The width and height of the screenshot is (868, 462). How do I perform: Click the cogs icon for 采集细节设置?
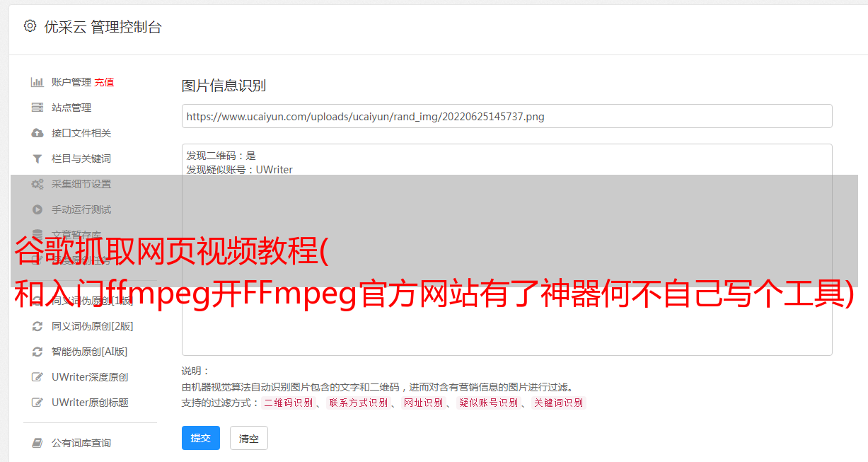pos(37,184)
